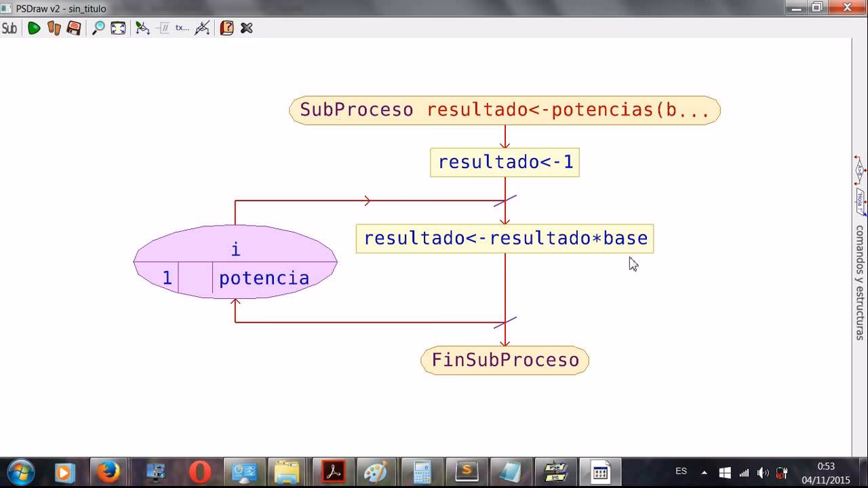Select the step-by-step execution footprints icon
The width and height of the screenshot is (868, 488).
point(55,28)
